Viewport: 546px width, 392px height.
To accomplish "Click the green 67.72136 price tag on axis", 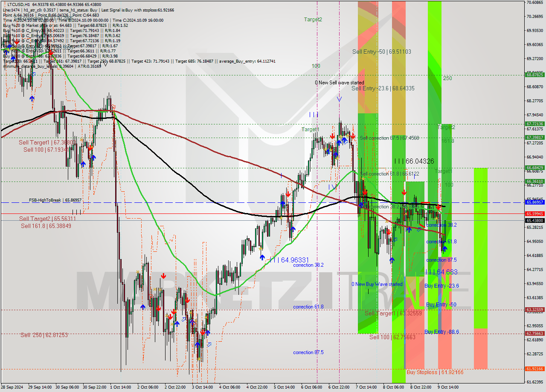I will pyautogui.click(x=535, y=124).
